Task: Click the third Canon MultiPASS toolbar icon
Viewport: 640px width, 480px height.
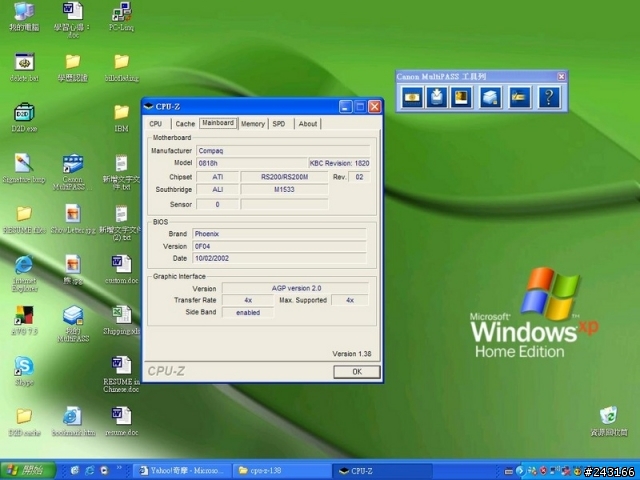Action: 461,97
